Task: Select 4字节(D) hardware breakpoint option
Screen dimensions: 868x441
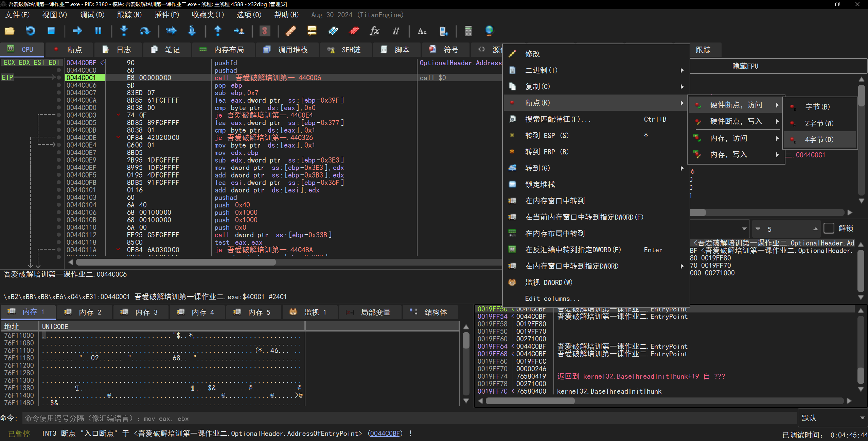Action: [x=820, y=139]
